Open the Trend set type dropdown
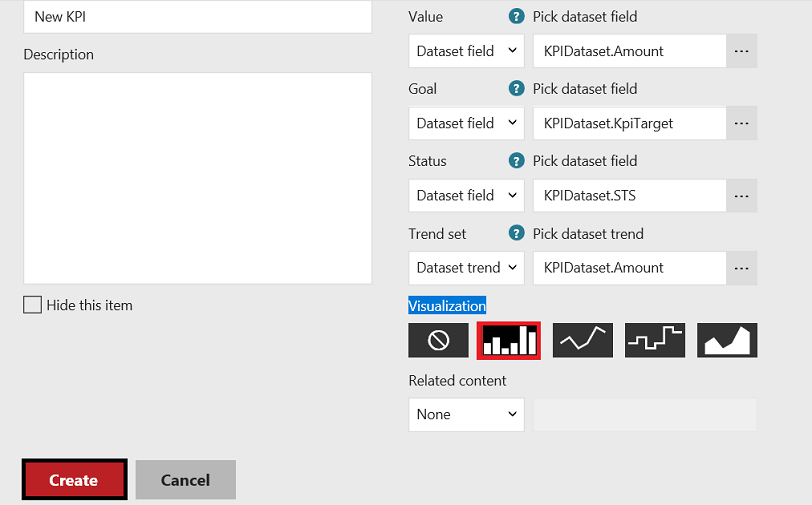 pos(467,268)
